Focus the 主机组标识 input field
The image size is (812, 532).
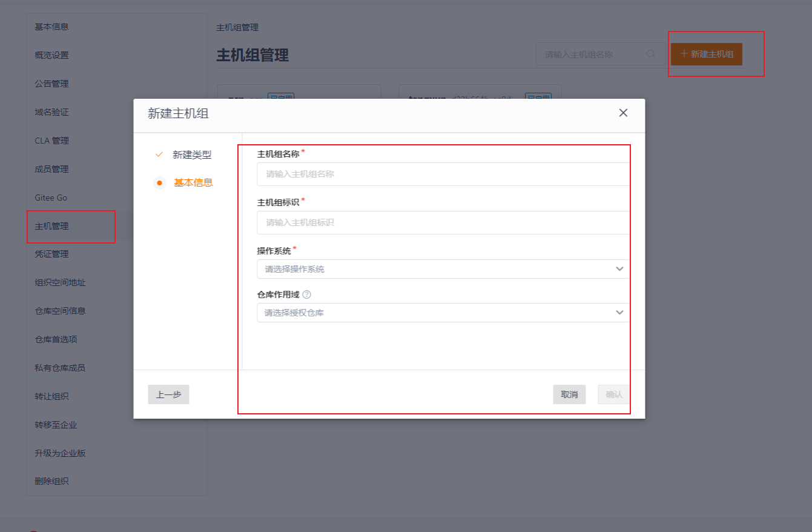pyautogui.click(x=444, y=222)
